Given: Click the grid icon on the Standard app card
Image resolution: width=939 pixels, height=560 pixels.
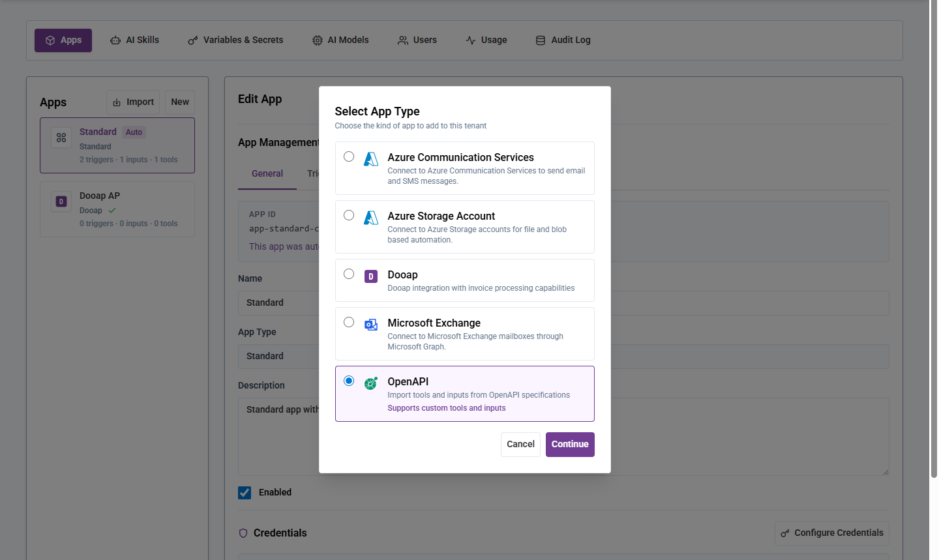Looking at the screenshot, I should tap(61, 138).
